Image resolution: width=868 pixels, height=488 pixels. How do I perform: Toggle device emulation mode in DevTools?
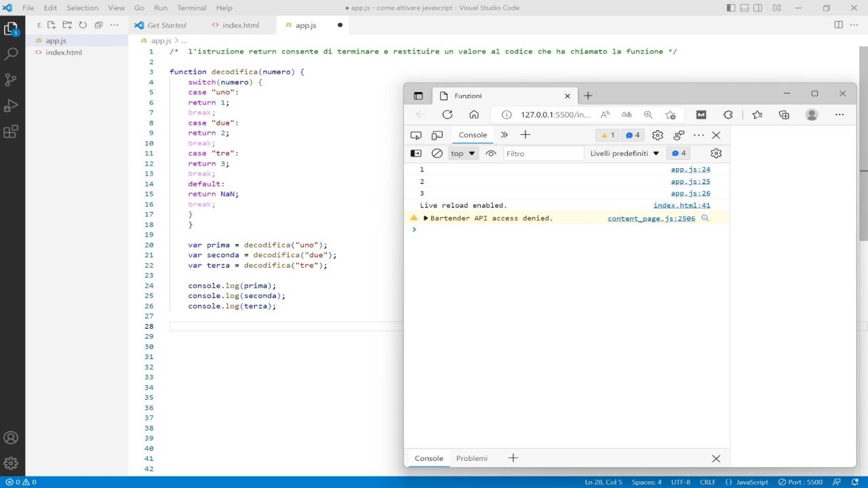pos(437,135)
